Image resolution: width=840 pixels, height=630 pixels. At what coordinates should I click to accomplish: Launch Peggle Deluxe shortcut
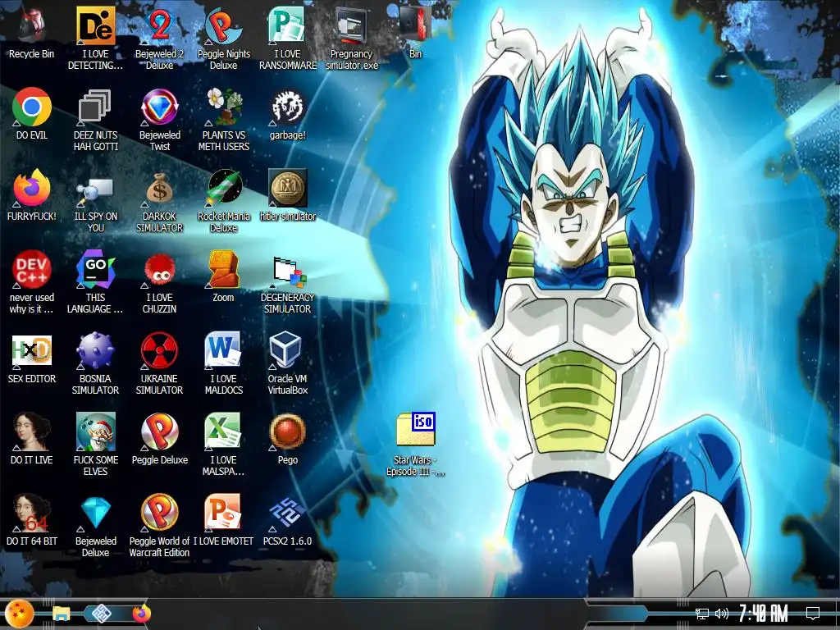point(159,431)
